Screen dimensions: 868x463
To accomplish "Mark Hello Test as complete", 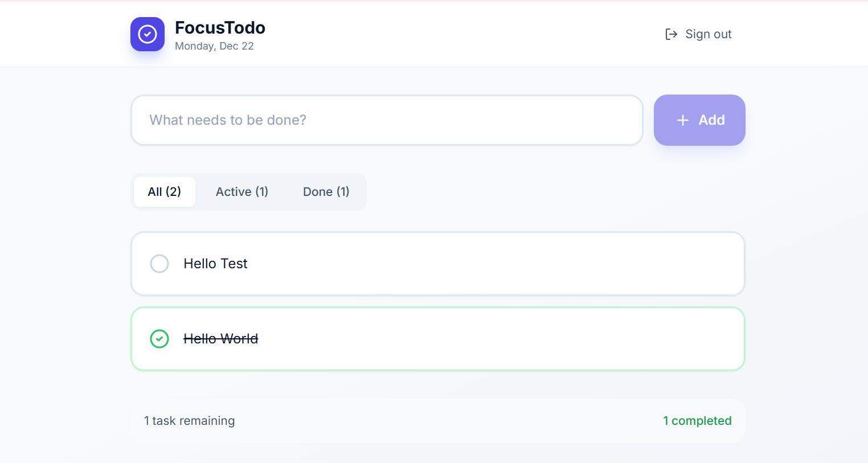I will click(x=159, y=264).
